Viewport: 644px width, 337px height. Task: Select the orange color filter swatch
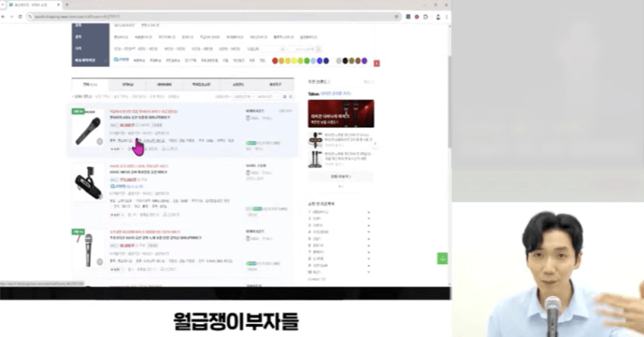pos(281,61)
